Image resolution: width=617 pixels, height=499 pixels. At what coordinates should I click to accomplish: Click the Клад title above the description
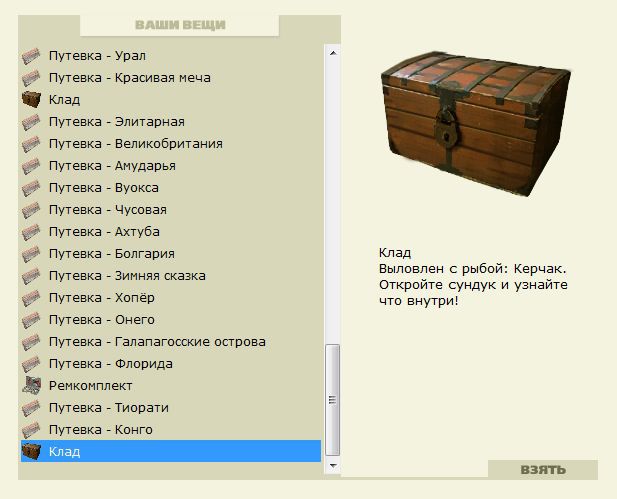[x=395, y=253]
